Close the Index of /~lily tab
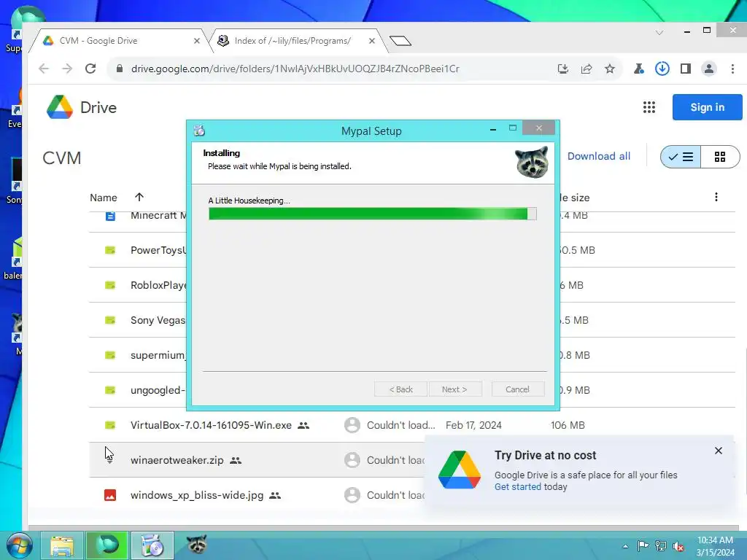The image size is (747, 560). coord(372,41)
